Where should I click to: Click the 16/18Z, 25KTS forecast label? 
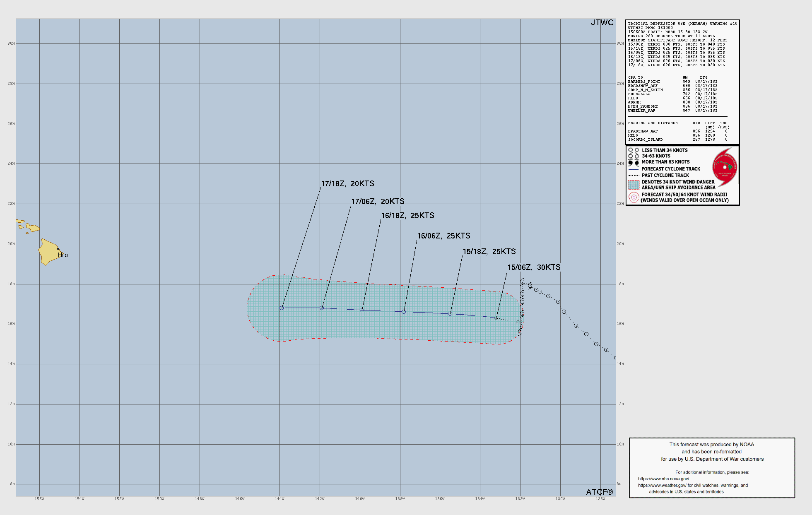pos(407,215)
